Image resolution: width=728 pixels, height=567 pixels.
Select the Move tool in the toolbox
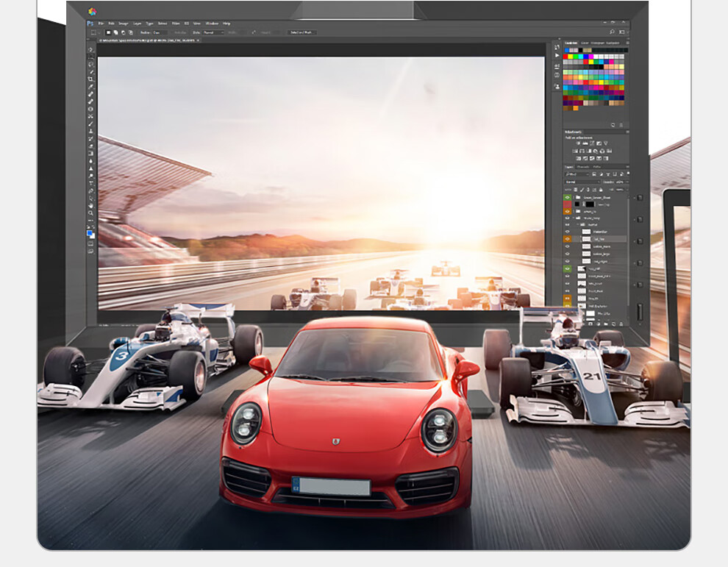pos(91,50)
